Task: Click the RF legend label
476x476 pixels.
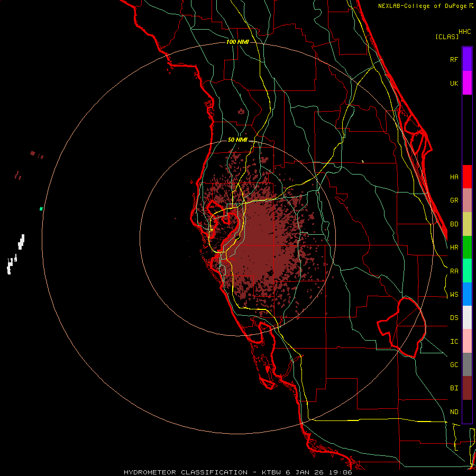Action: click(x=454, y=59)
